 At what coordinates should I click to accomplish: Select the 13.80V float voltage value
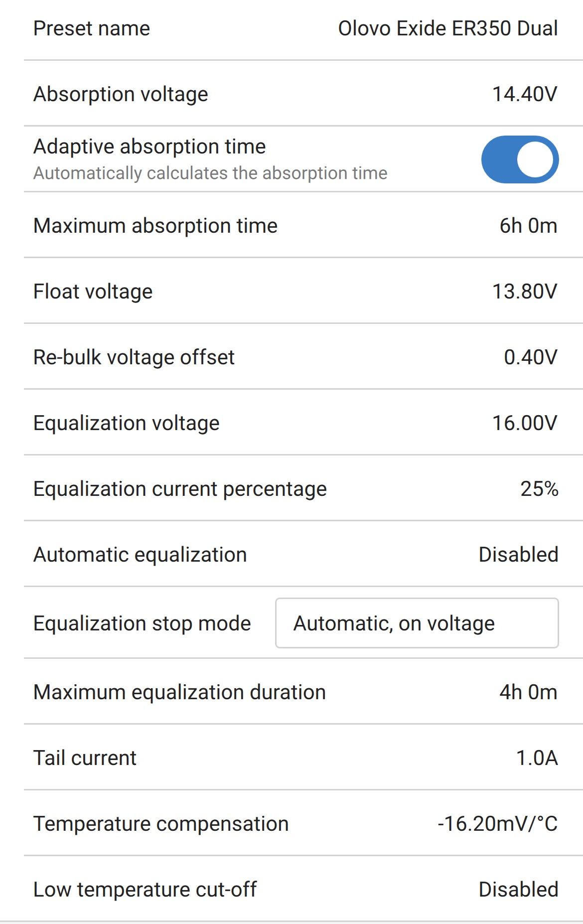(525, 292)
